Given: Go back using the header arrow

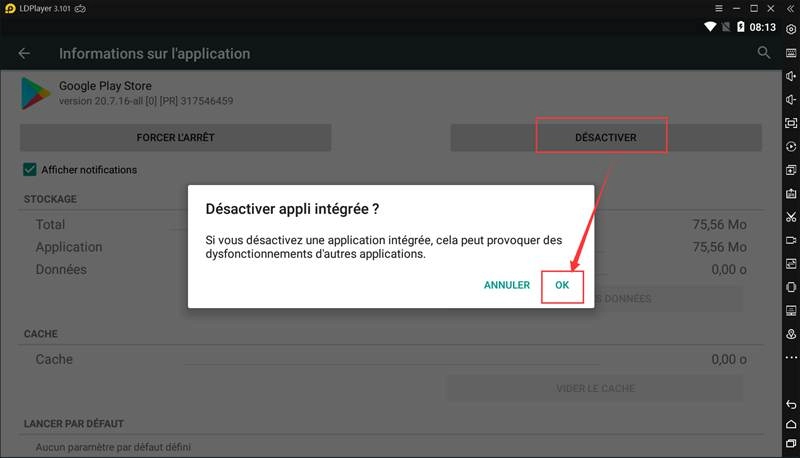Looking at the screenshot, I should tap(24, 53).
